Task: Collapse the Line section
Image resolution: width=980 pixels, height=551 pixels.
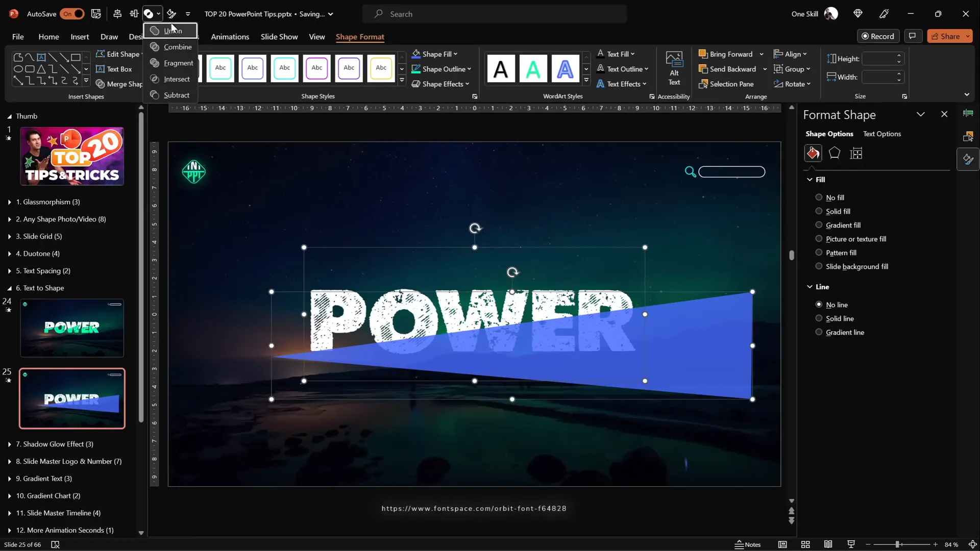Action: (810, 287)
